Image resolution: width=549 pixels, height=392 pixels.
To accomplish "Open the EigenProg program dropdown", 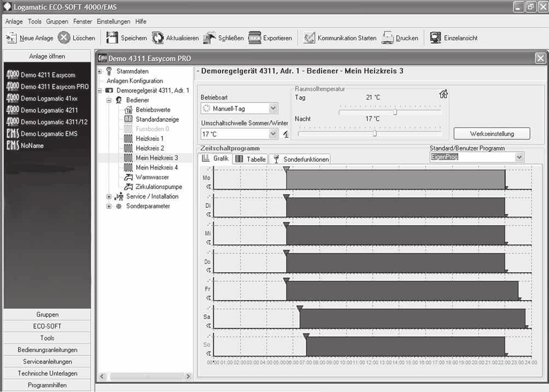I will pyautogui.click(x=519, y=157).
